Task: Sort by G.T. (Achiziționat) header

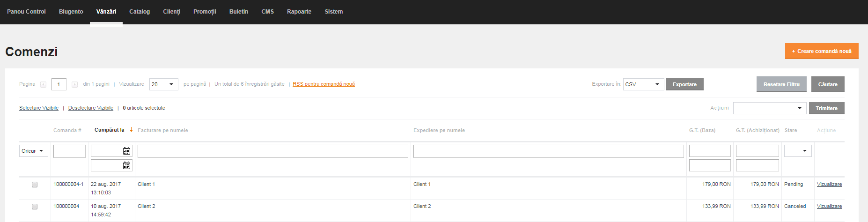Action: tap(758, 130)
